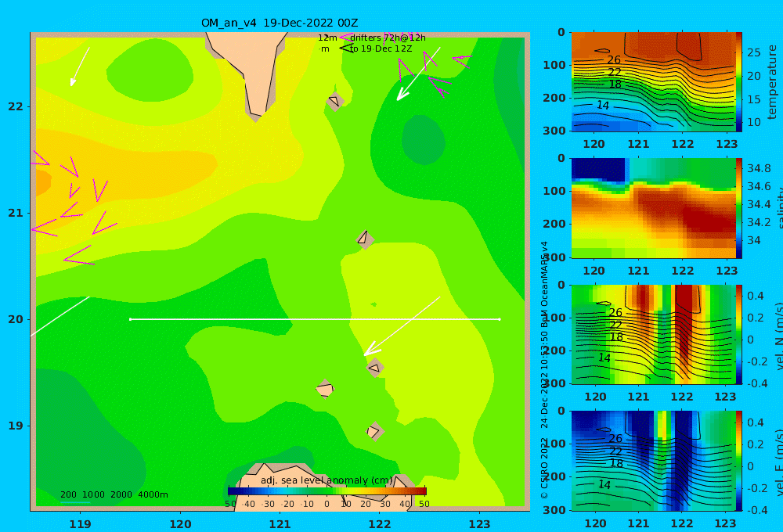Click the vel. E colorbar scale
783x532 pixels.
coord(738,461)
